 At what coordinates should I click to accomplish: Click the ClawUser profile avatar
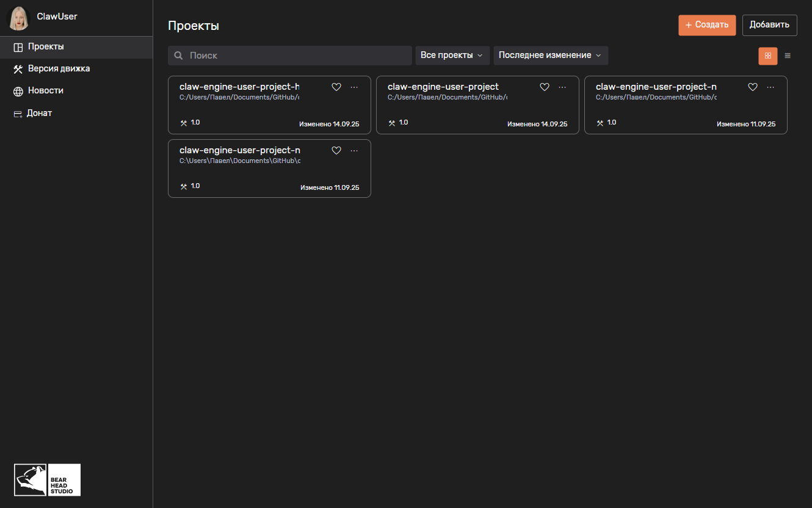pyautogui.click(x=18, y=18)
